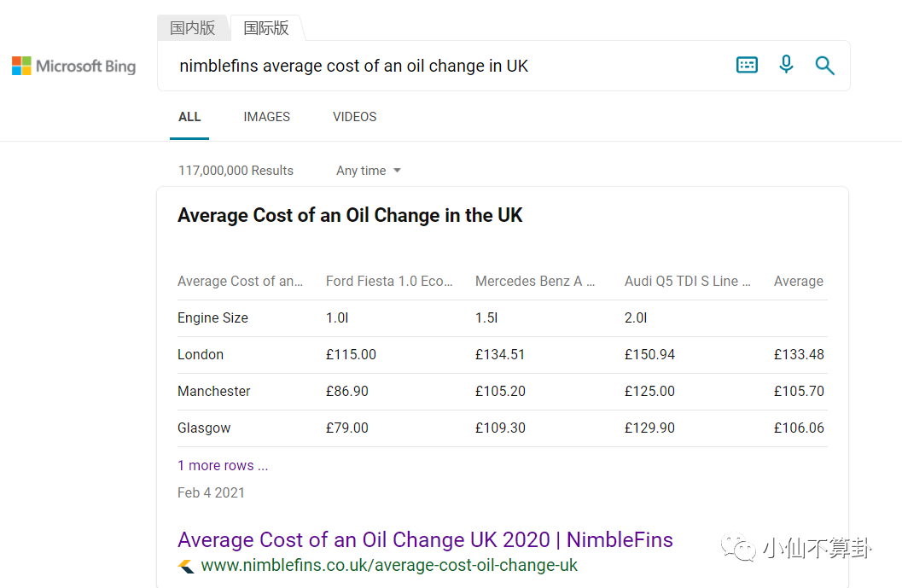Click the Microsoft Bing logo
Viewport: 902px width, 588px height.
click(74, 66)
